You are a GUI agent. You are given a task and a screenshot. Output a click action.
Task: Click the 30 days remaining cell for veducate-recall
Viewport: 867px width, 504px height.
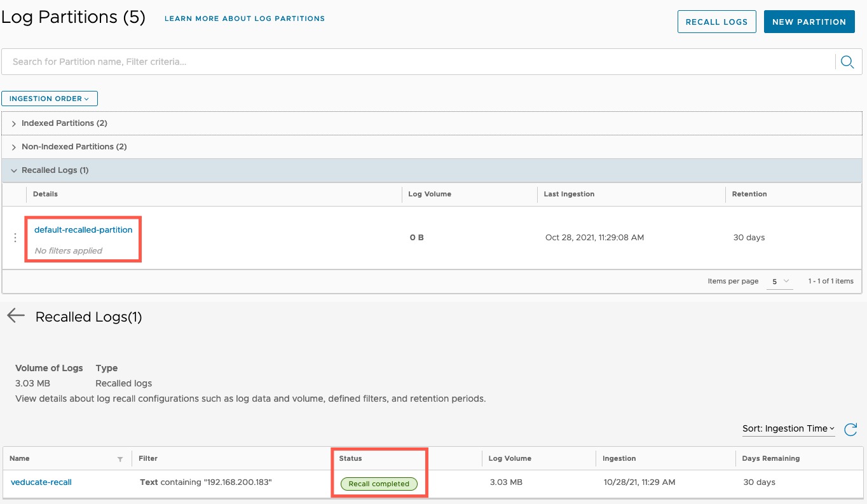tap(759, 482)
